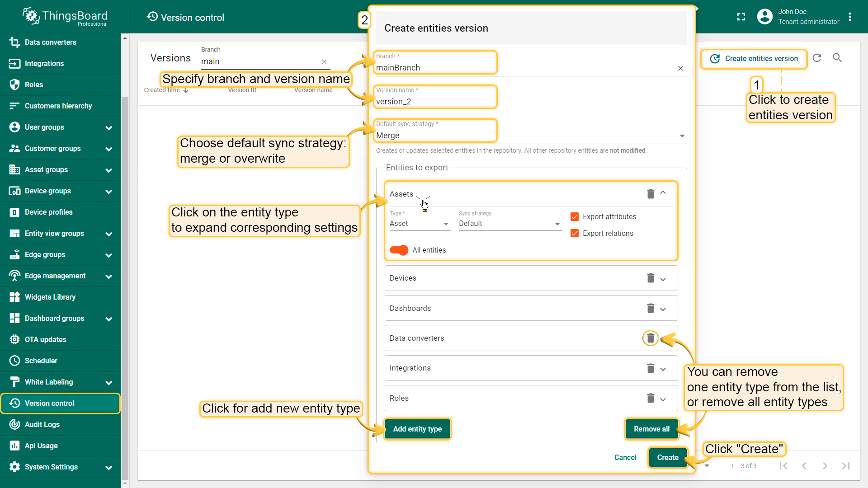Toggle Export attributes checkbox
The width and height of the screenshot is (868, 488).
pos(575,217)
